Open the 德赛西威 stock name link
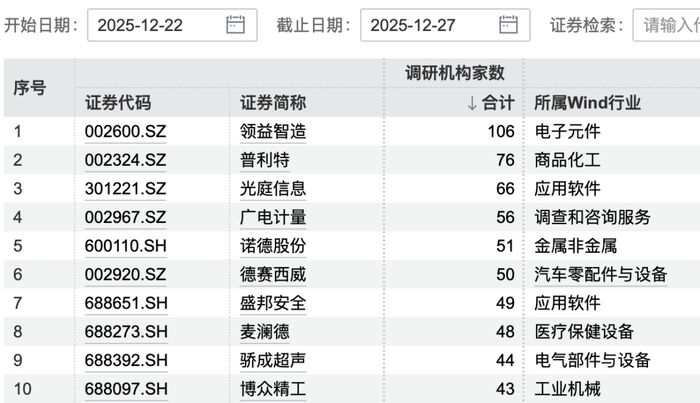This screenshot has height=403, width=700. 273,274
